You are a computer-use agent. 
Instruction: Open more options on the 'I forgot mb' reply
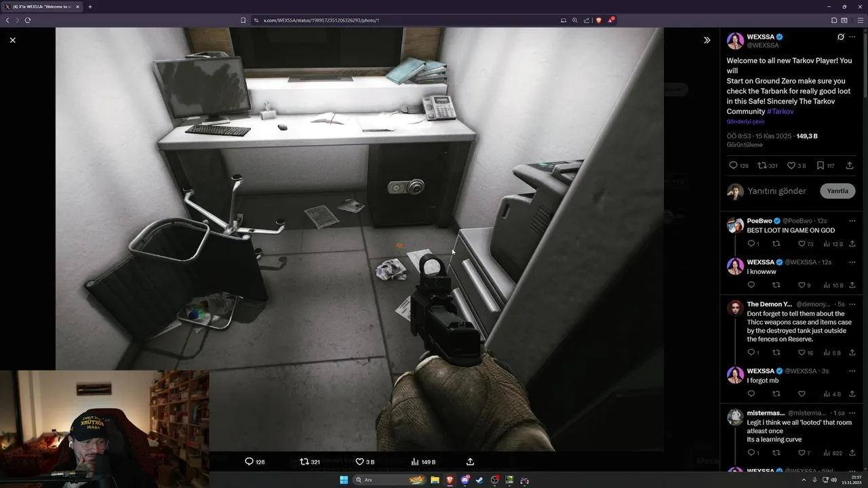[852, 371]
